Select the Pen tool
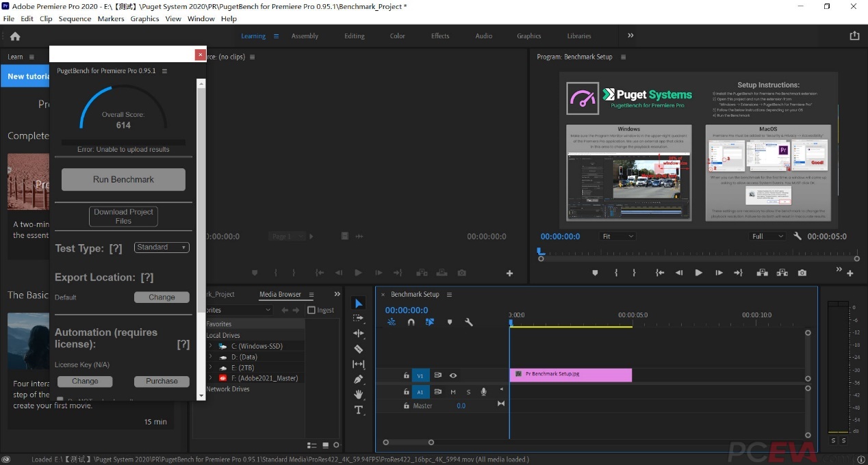Image resolution: width=868 pixels, height=465 pixels. click(x=359, y=380)
